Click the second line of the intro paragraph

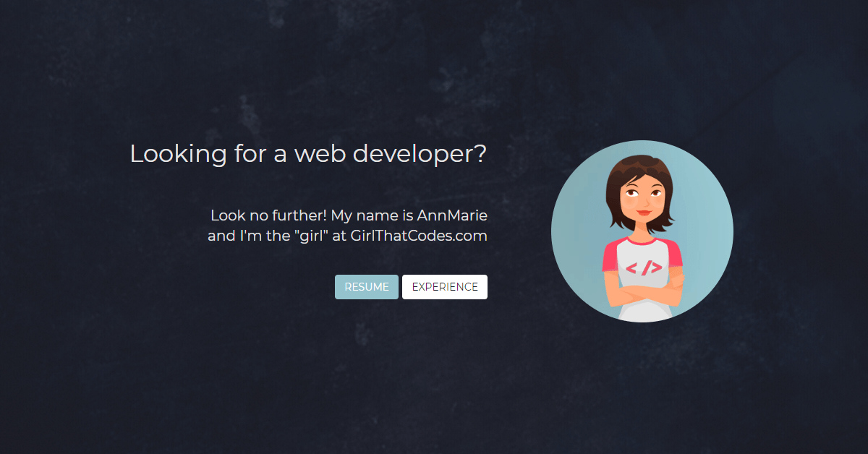348,235
